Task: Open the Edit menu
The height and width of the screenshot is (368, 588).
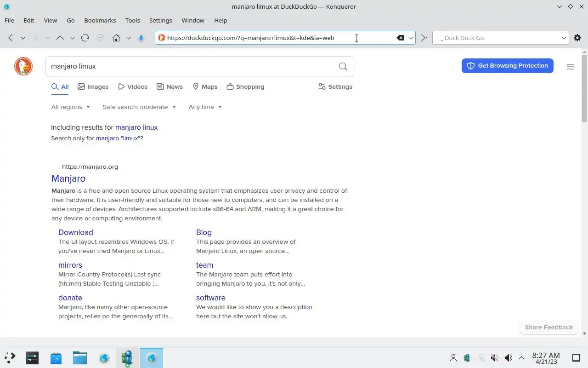Action: pyautogui.click(x=29, y=20)
